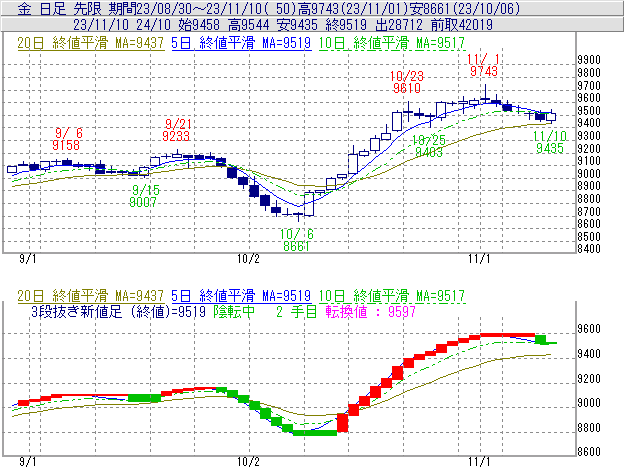The image size is (624, 475).
Task: Click the 10/2 date label under upper chart
Action: coord(248,259)
